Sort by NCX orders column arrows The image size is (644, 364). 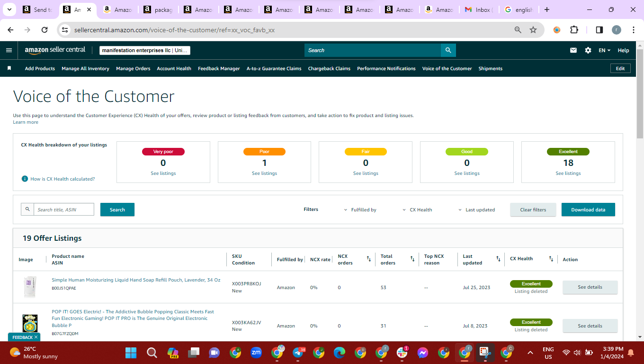pyautogui.click(x=368, y=259)
